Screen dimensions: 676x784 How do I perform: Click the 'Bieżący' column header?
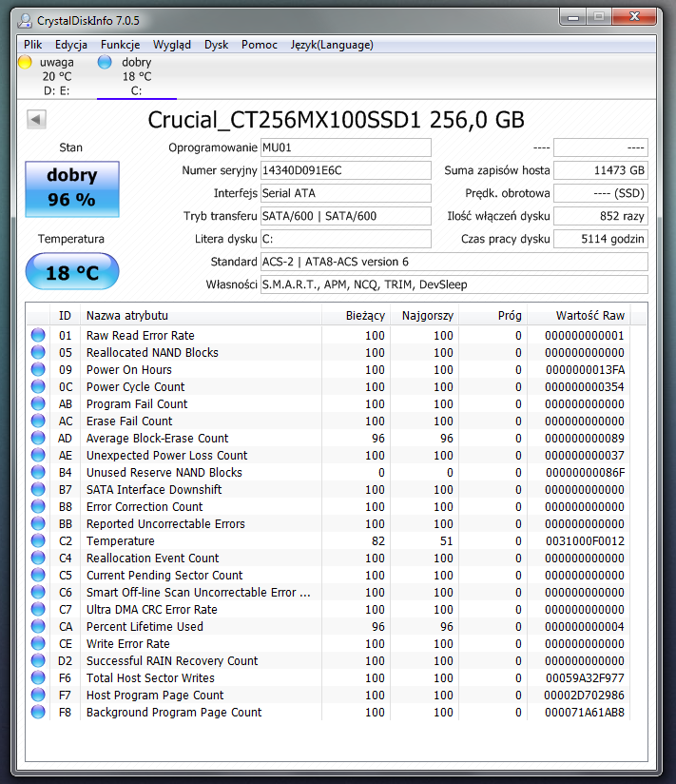357,316
